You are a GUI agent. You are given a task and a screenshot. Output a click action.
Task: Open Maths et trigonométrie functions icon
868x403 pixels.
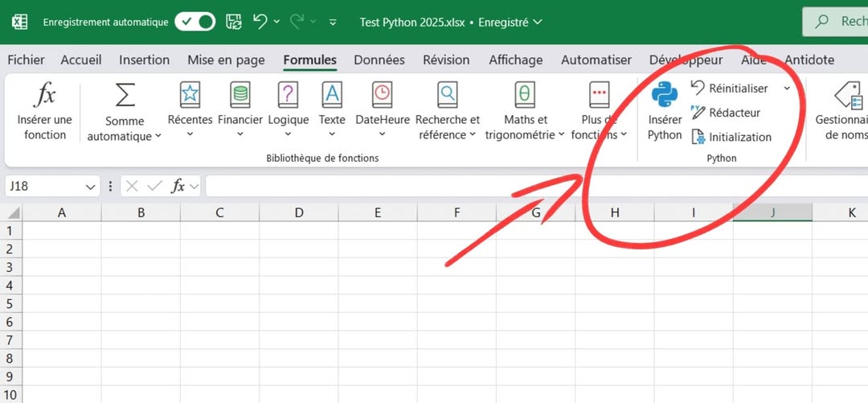tap(525, 95)
